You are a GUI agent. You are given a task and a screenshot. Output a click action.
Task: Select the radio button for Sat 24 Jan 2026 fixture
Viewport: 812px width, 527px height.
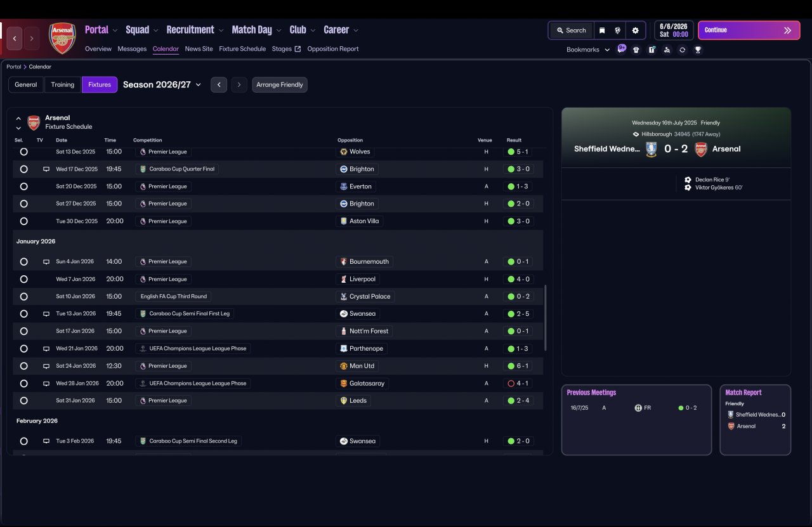[24, 366]
